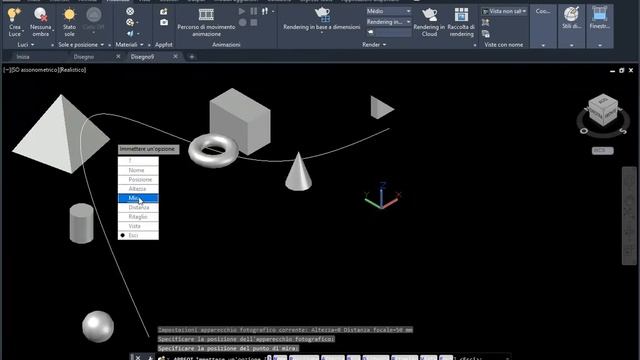640x360 pixels.
Task: Choose Posizione from the option menu
Action: click(138, 180)
